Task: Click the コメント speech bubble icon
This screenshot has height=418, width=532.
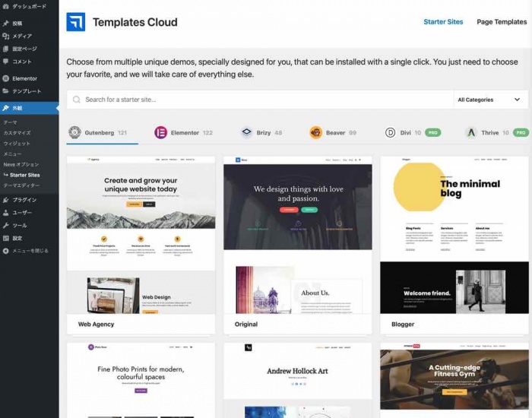Action: point(5,62)
